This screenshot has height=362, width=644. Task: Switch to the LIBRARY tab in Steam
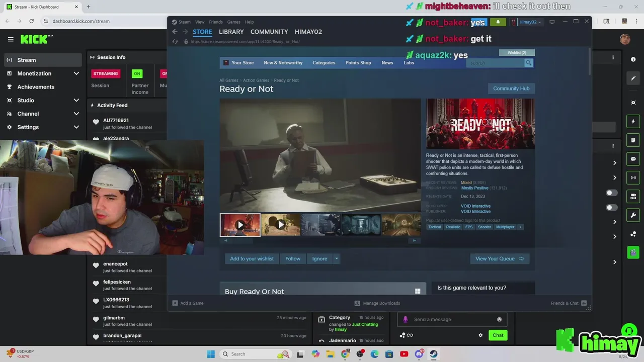pyautogui.click(x=231, y=32)
